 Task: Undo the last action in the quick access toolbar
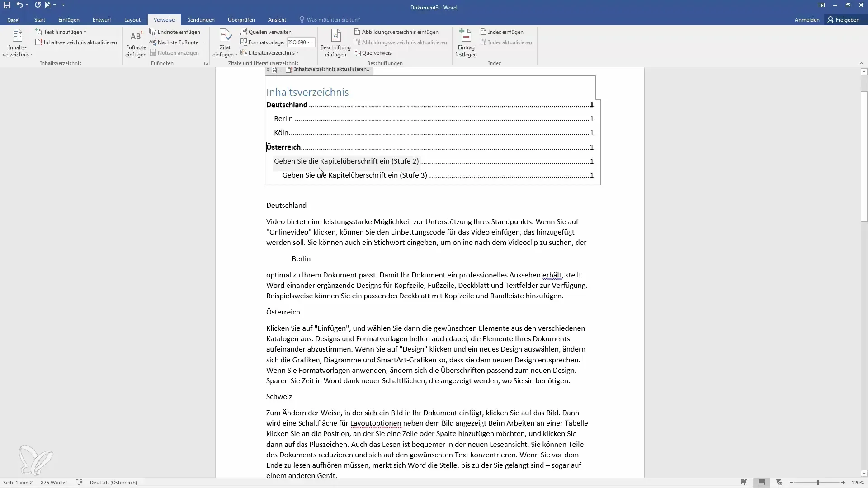point(19,5)
